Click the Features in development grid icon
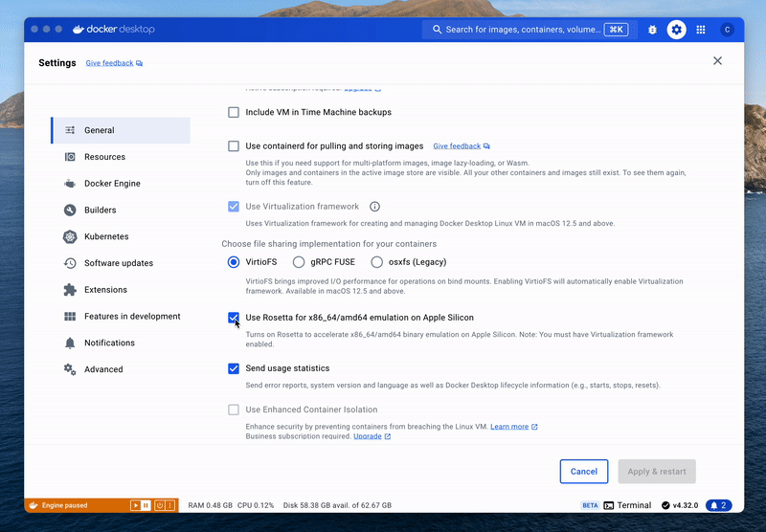The width and height of the screenshot is (766, 532). coord(70,317)
